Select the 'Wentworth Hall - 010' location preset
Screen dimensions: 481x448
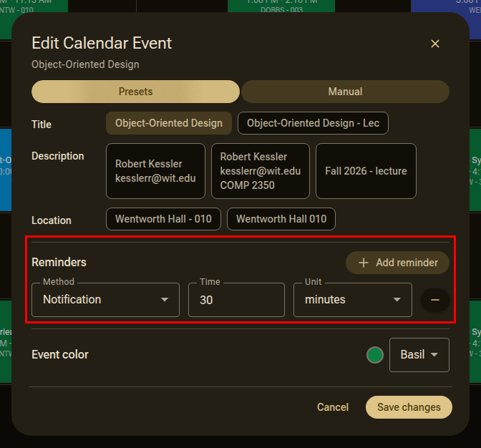[x=163, y=219]
